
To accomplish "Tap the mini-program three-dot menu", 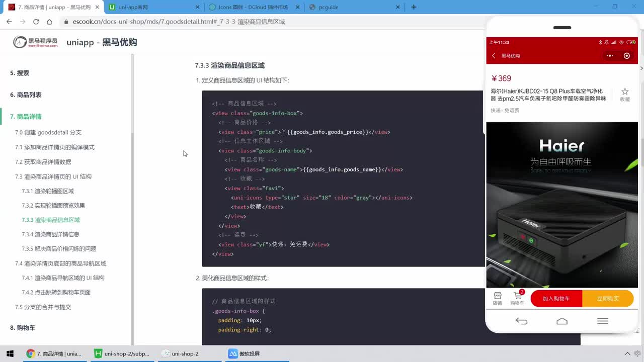I will pyautogui.click(x=610, y=56).
